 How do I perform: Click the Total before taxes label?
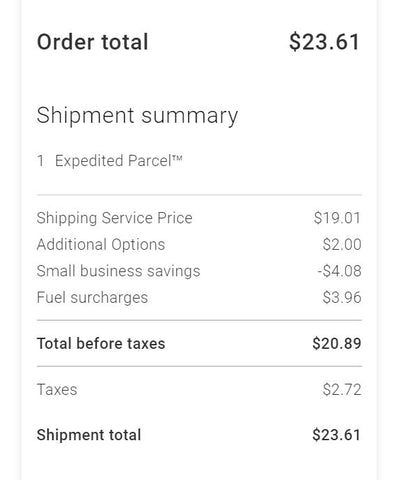tap(101, 344)
